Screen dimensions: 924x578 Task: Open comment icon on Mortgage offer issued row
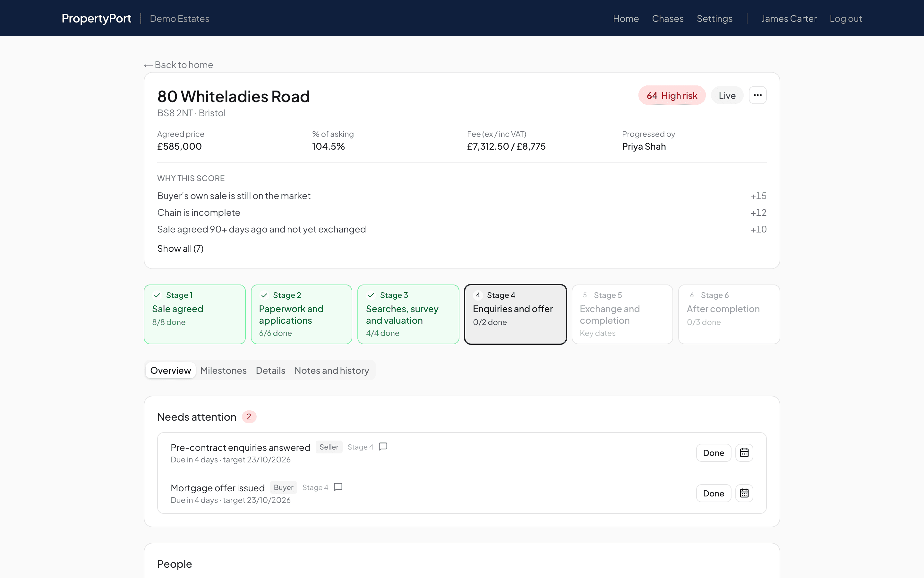click(338, 487)
